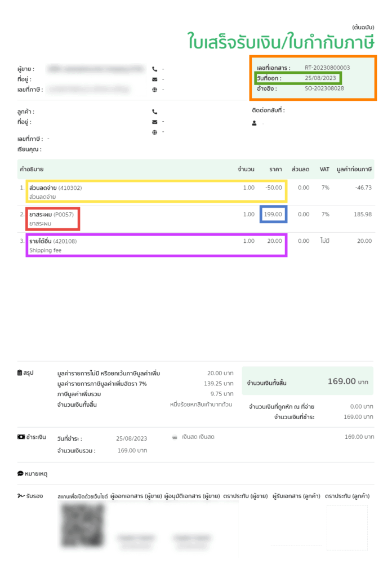Click the customer's website globe icon
392x577 pixels.
[155, 132]
